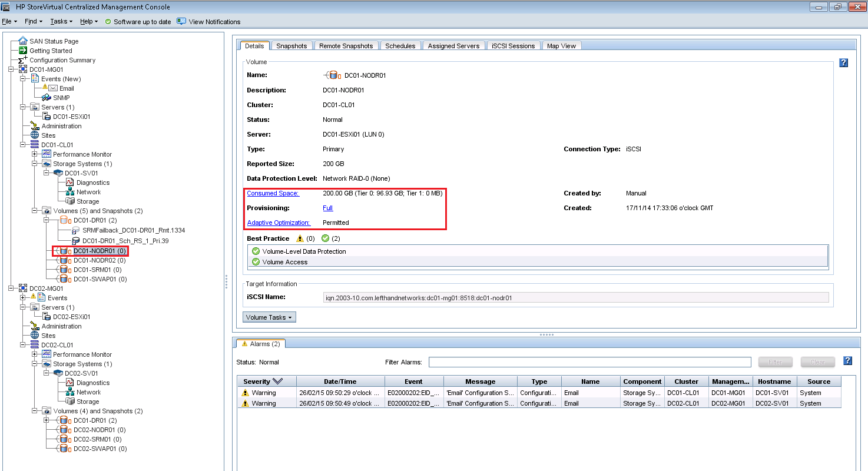
Task: Expand DC01-DR01 volume under DC02-CL01
Action: (47, 420)
